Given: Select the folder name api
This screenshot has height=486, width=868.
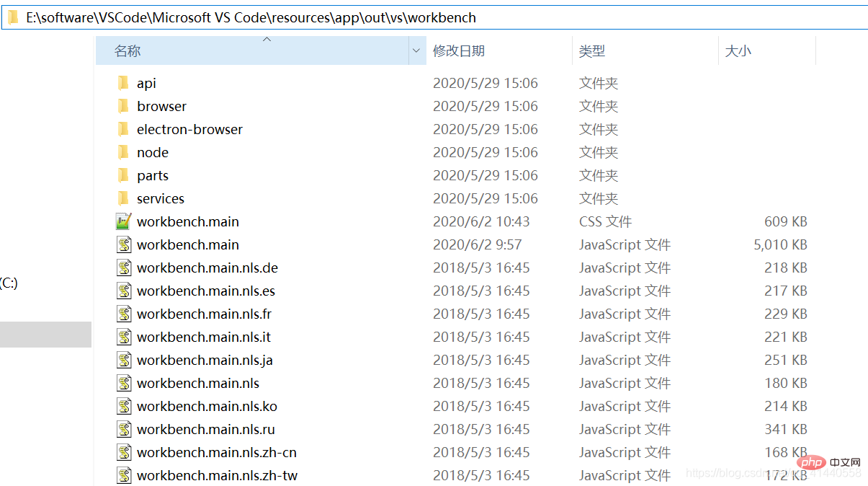Looking at the screenshot, I should pos(146,84).
